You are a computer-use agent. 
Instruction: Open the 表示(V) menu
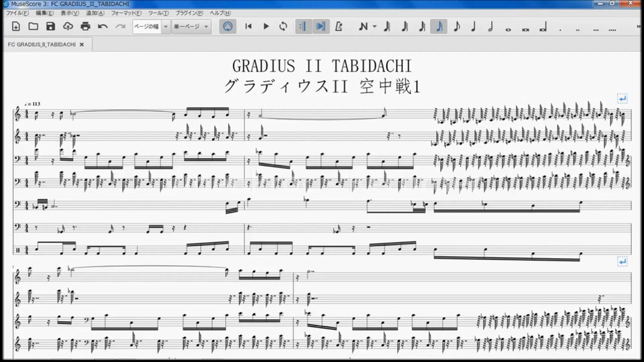pyautogui.click(x=69, y=13)
